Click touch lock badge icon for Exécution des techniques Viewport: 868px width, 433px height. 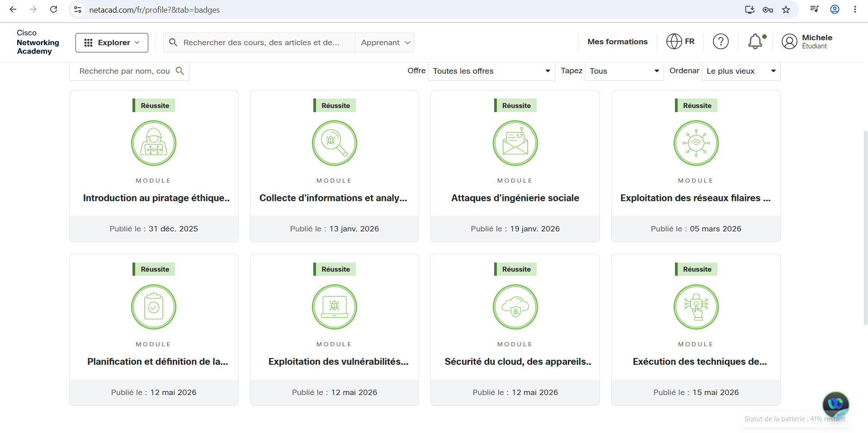696,307
